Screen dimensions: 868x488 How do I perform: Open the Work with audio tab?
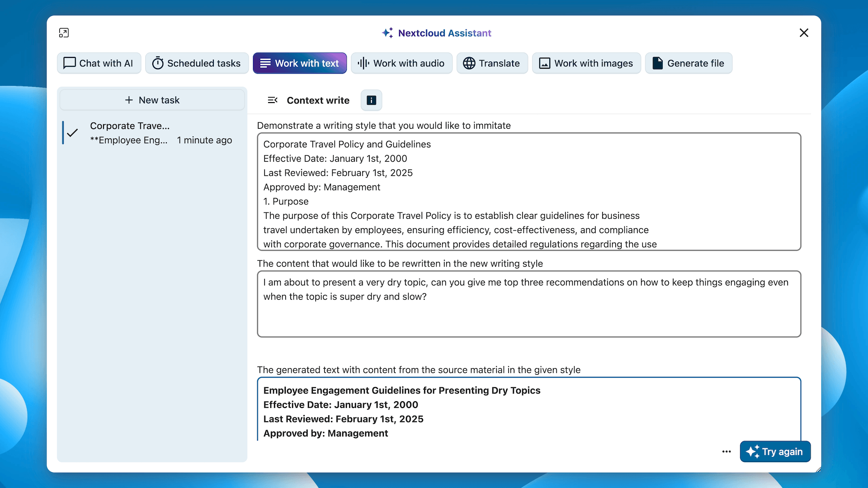[x=401, y=63]
